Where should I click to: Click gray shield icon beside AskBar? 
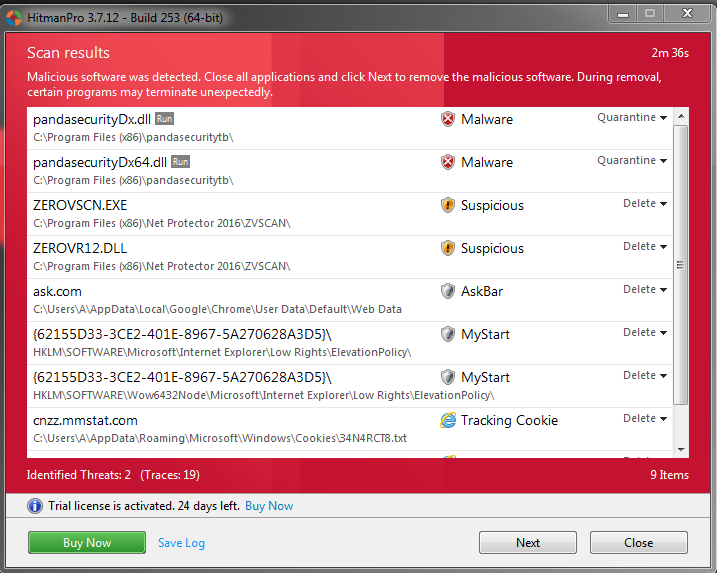click(x=448, y=291)
